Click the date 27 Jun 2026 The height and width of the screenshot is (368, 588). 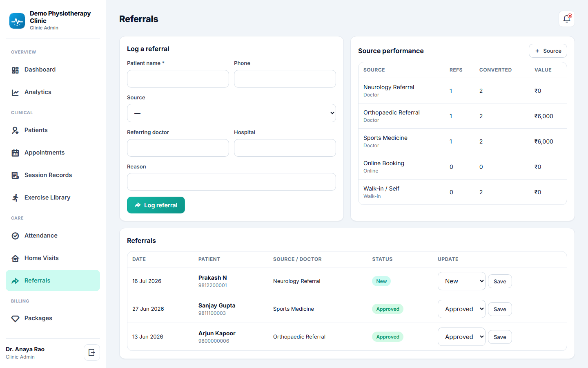(x=148, y=309)
